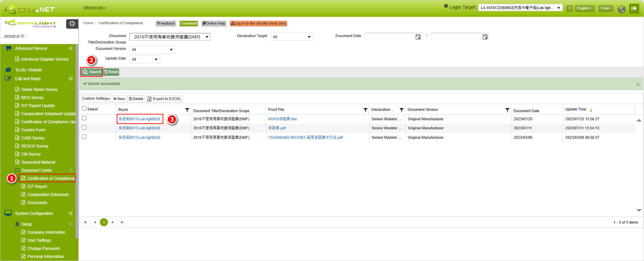Open the English language dropdown

pyautogui.click(x=585, y=8)
